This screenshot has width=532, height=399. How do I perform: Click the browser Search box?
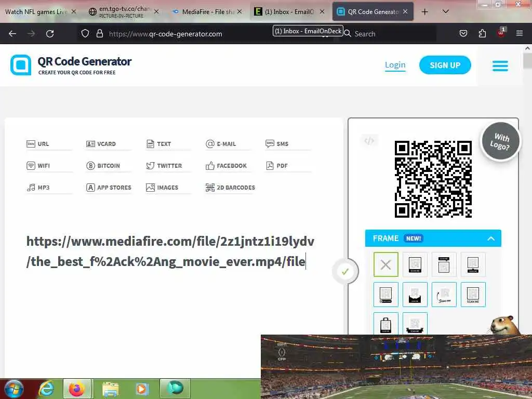tap(389, 34)
